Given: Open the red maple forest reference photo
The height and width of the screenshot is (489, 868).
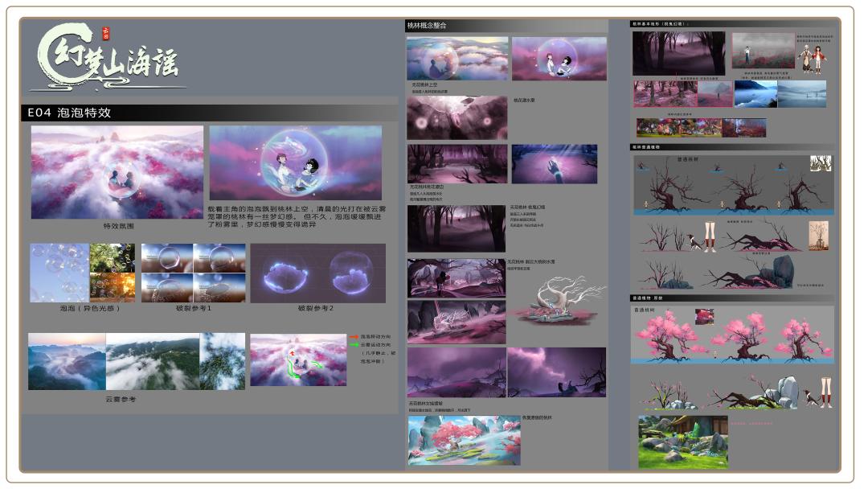Looking at the screenshot, I should (x=744, y=128).
